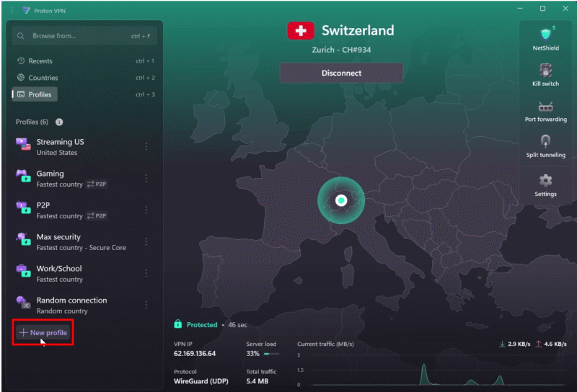Image resolution: width=577 pixels, height=392 pixels.
Task: Click the title bar three-dot menu
Action: [x=12, y=10]
